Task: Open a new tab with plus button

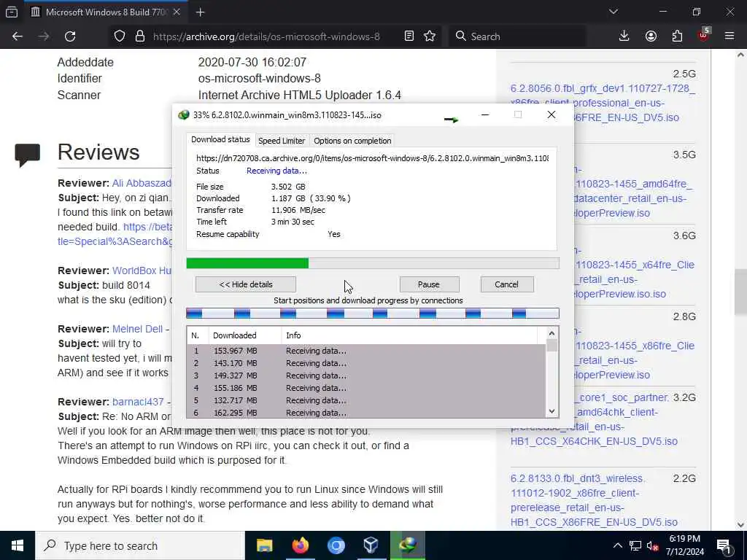Action: point(200,12)
